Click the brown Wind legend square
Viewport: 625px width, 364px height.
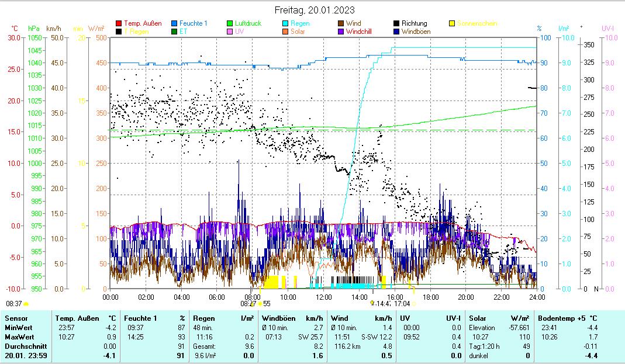click(341, 24)
